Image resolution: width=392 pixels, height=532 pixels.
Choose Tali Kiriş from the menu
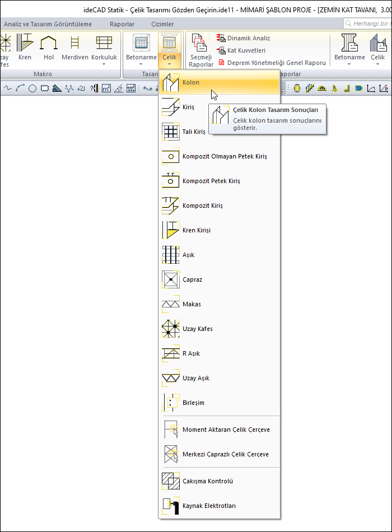pos(220,132)
